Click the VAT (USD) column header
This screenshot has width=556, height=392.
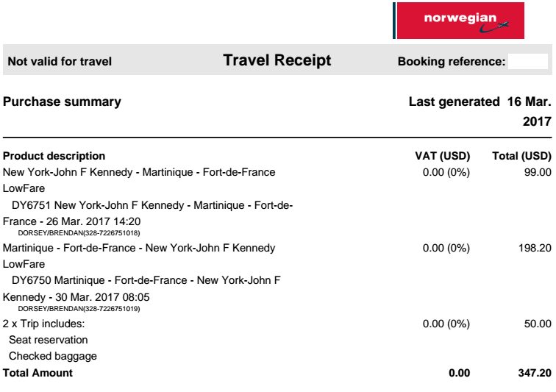[443, 156]
